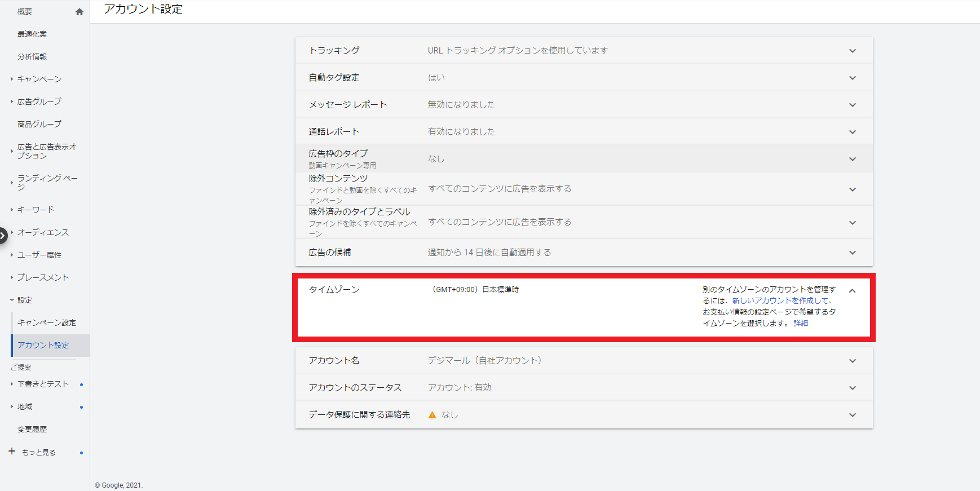Viewport: 980px width, 491px height.
Task: Click the home icon beside 概要
Action: pyautogui.click(x=80, y=12)
